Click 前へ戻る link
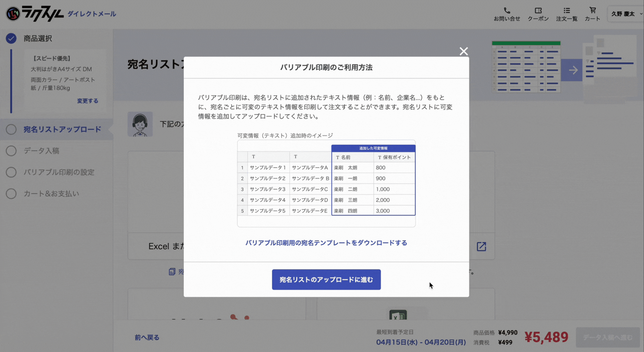The image size is (644, 352). pos(147,337)
